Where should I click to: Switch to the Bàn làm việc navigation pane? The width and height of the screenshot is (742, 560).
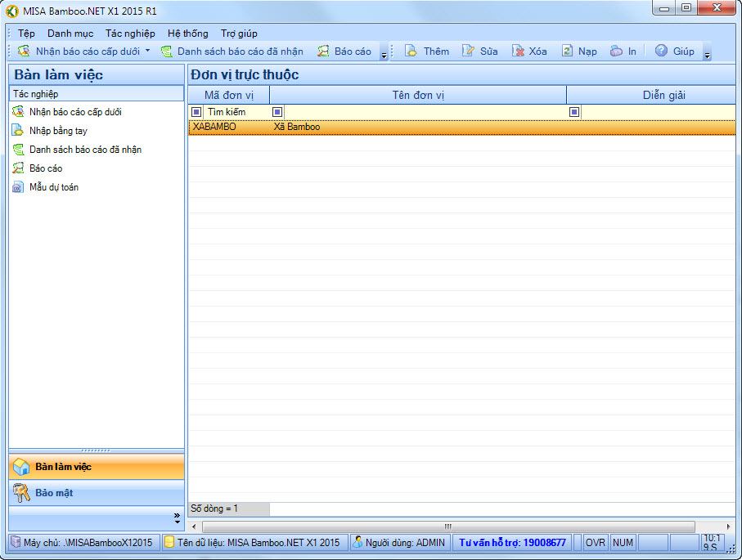[97, 467]
